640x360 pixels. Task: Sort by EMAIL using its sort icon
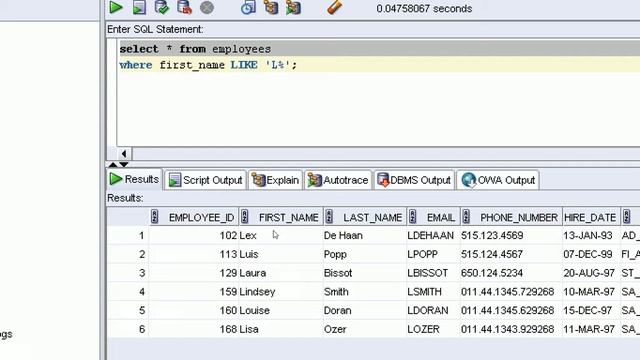coord(412,217)
